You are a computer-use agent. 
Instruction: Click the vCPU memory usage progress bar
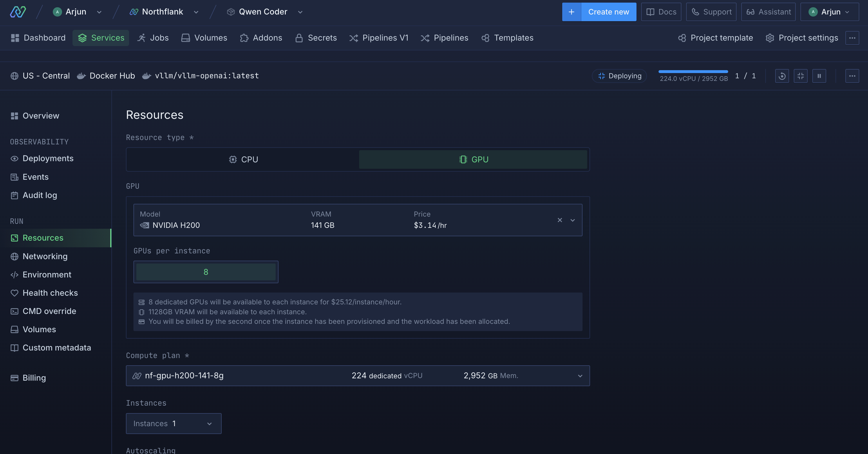[x=693, y=71]
